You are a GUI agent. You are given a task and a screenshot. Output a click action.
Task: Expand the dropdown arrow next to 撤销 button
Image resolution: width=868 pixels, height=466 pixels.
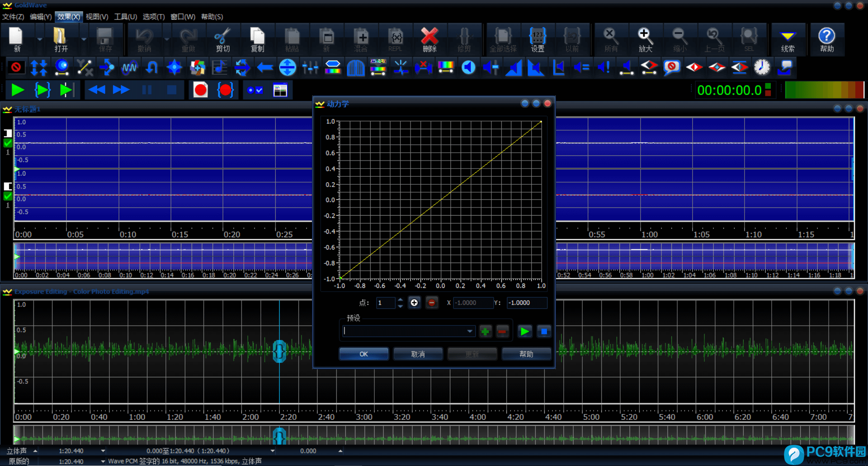pyautogui.click(x=167, y=40)
